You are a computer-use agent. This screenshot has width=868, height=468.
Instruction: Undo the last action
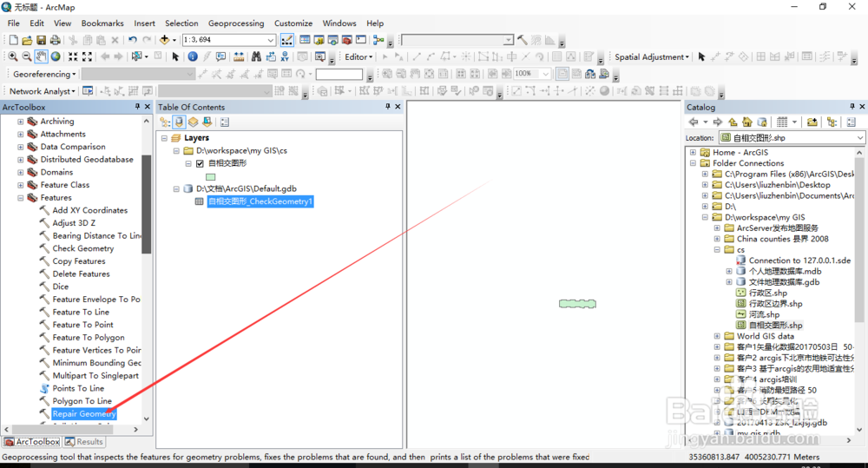132,40
